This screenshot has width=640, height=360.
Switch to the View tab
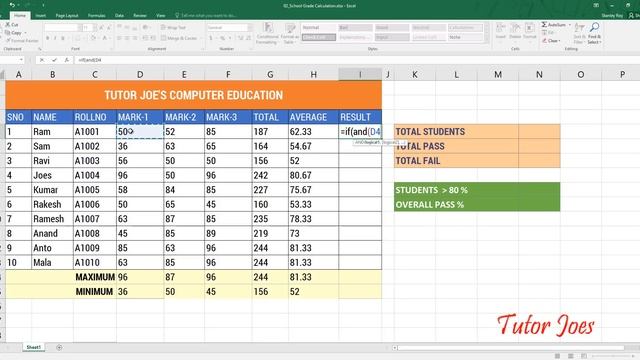pyautogui.click(x=161, y=16)
